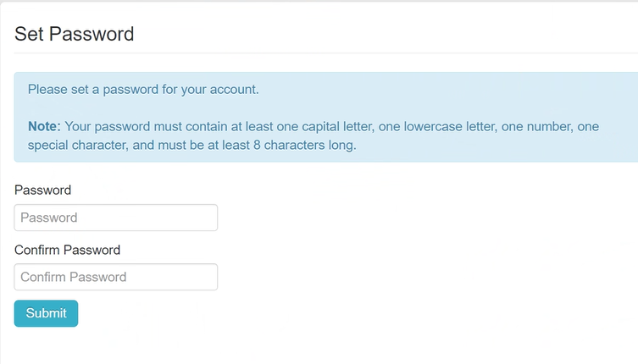638x364 pixels.
Task: Click the "Set Password" page heading
Action: tap(75, 34)
